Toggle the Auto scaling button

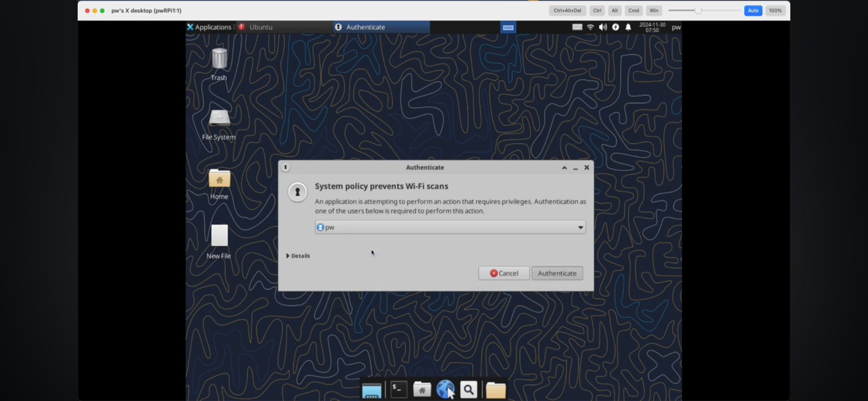pyautogui.click(x=753, y=11)
